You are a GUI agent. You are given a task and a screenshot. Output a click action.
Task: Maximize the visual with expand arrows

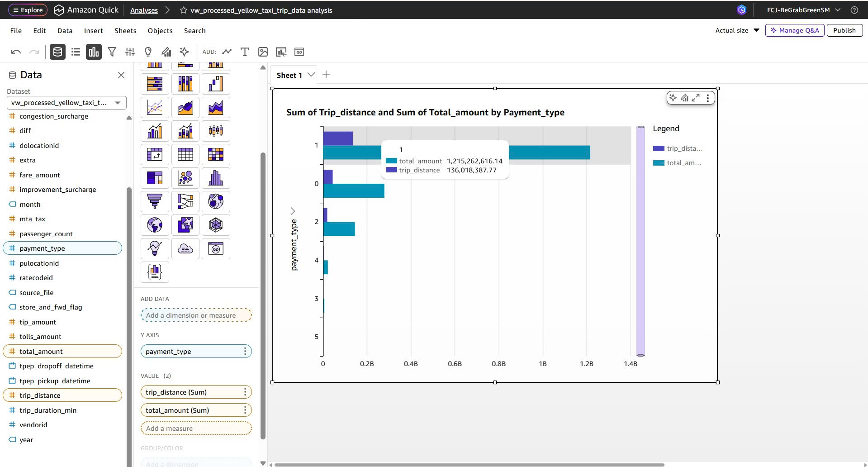pos(696,98)
